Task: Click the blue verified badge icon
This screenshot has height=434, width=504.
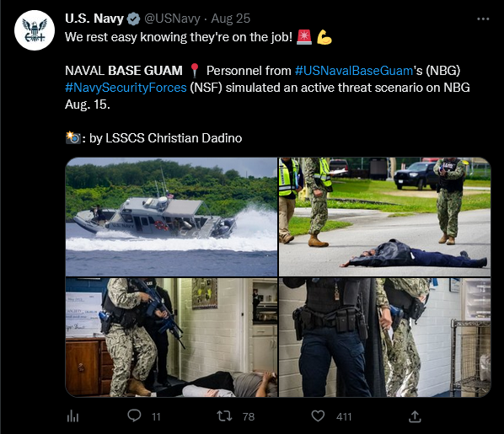Action: [133, 19]
